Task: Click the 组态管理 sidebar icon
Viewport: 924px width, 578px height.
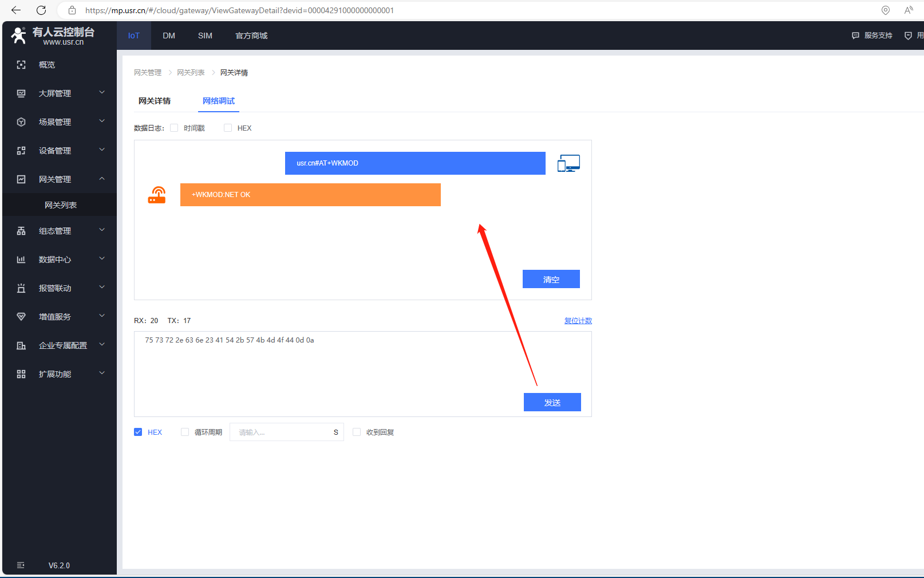Action: point(21,231)
